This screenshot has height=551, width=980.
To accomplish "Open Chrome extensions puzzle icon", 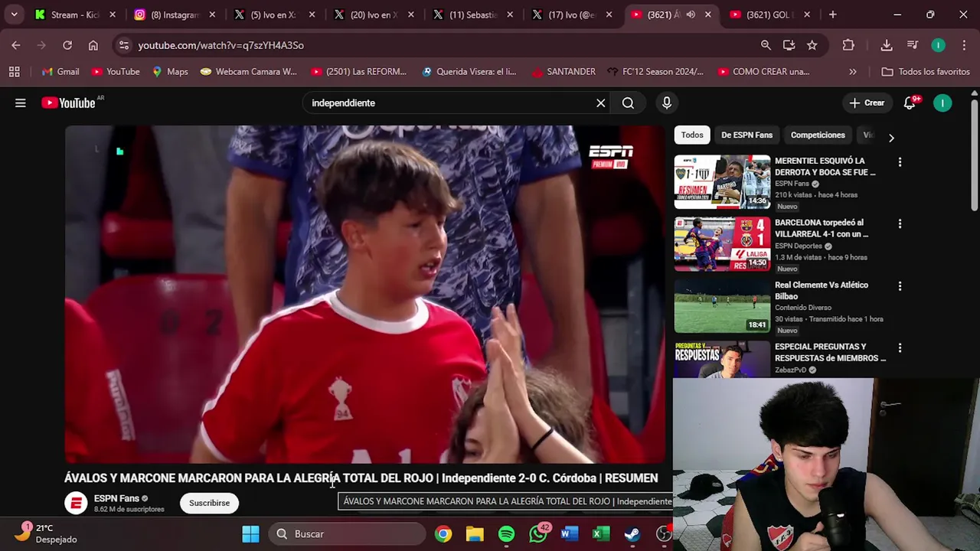I will (x=848, y=45).
